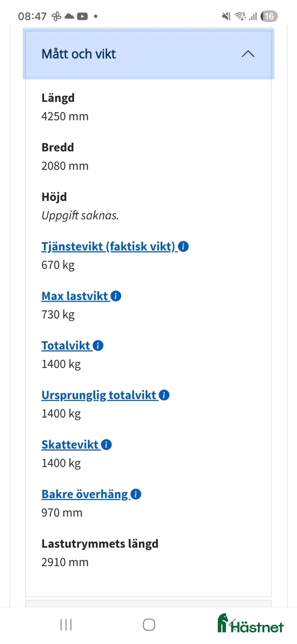Tap the upward chevron next to Mått och vikt
Screen dimensions: 297x644
coord(248,54)
